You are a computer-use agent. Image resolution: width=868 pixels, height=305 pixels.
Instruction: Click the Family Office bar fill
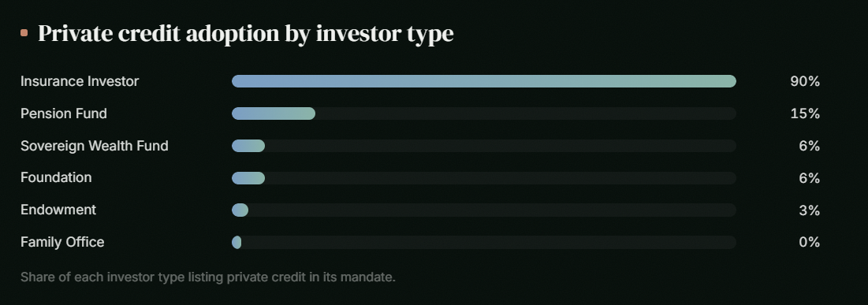[x=237, y=243]
